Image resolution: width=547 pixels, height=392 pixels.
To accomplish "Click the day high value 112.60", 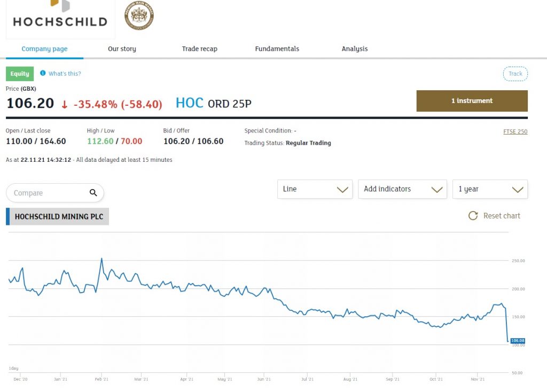I will [x=100, y=141].
